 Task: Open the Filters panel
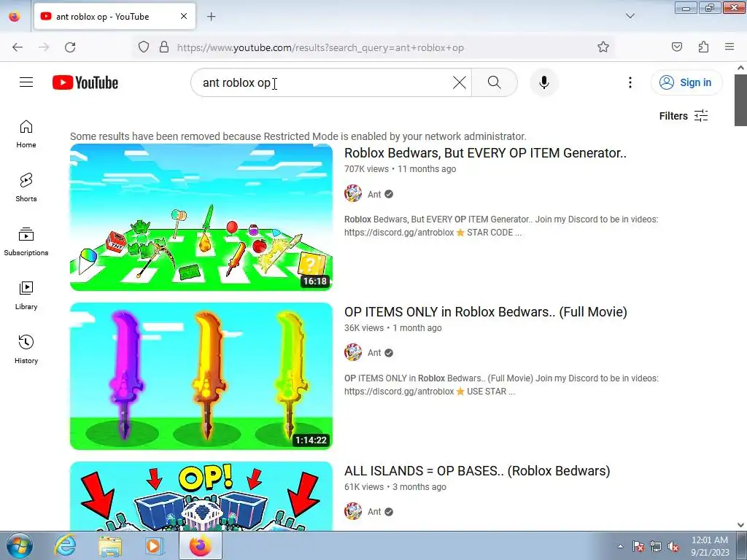pos(683,116)
